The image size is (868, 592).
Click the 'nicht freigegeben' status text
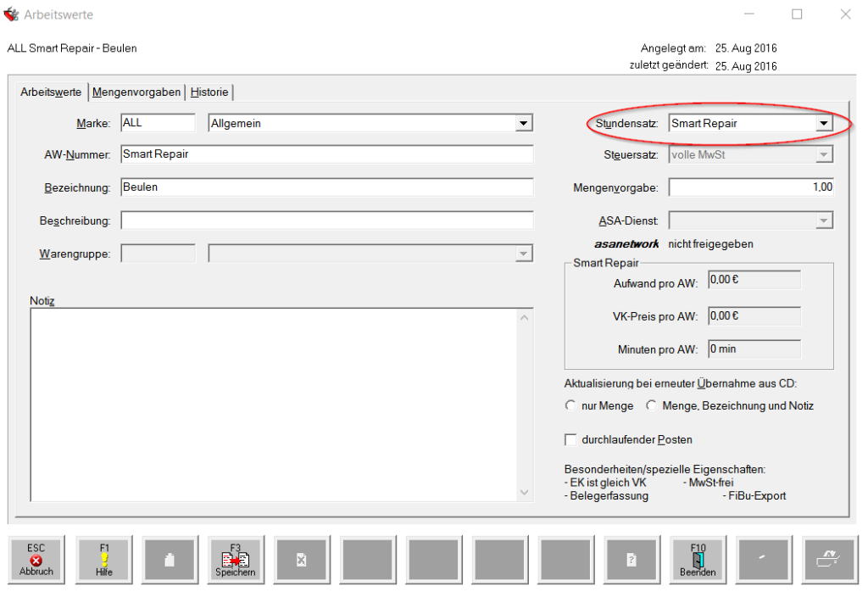pyautogui.click(x=710, y=244)
